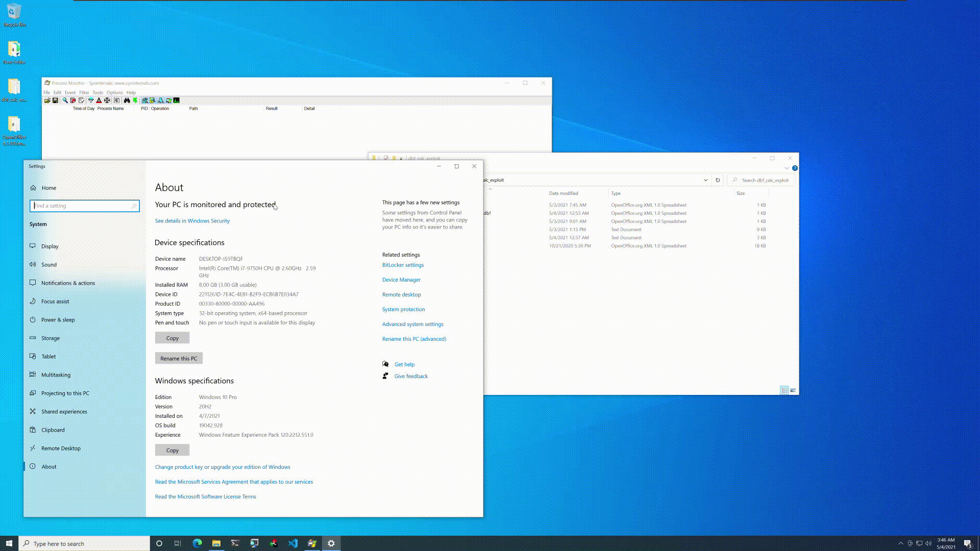Click the refresh icon in Explorer address bar
980x551 pixels.
click(x=718, y=180)
